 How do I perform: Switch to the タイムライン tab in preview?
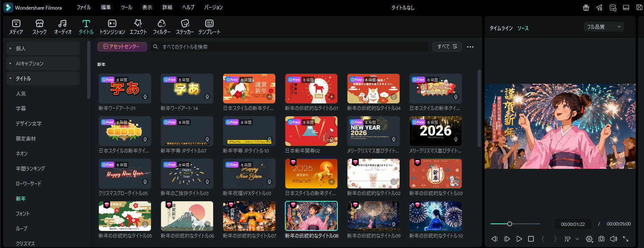pyautogui.click(x=501, y=28)
